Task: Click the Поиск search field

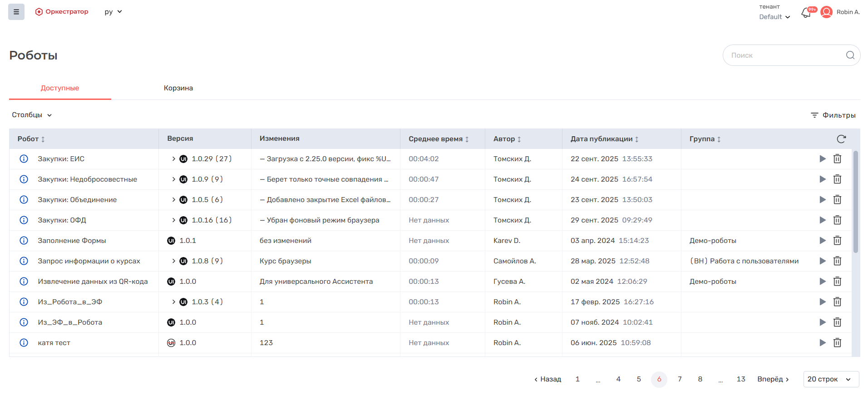Action: (783, 55)
